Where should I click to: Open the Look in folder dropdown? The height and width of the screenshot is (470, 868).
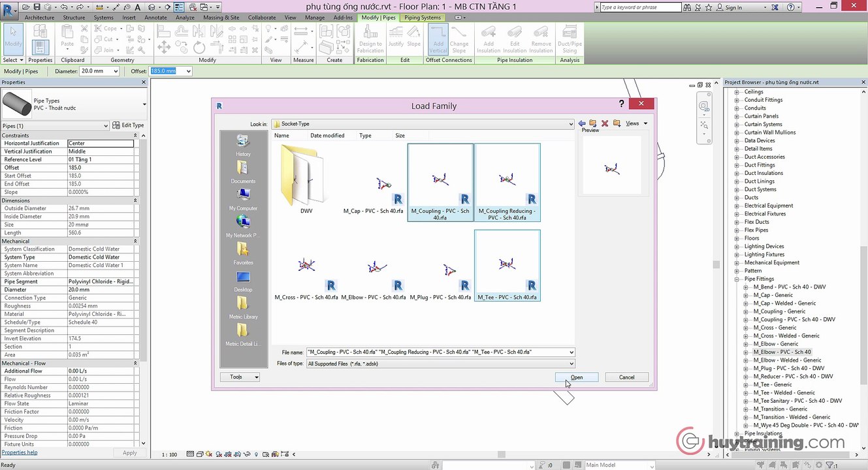click(570, 124)
